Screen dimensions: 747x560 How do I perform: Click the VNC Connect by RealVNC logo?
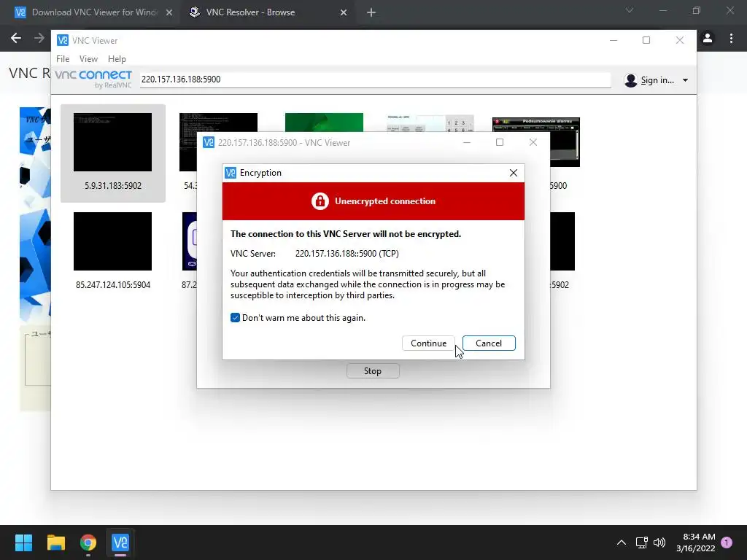pos(93,79)
